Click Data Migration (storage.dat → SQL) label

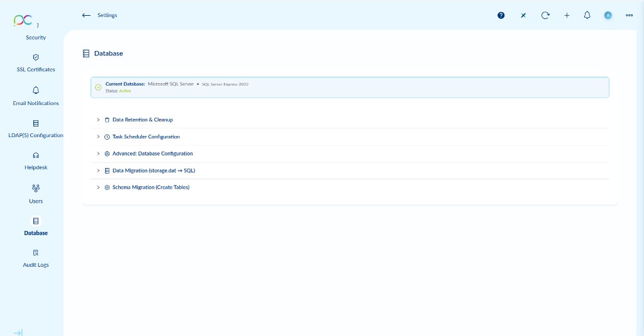click(153, 171)
